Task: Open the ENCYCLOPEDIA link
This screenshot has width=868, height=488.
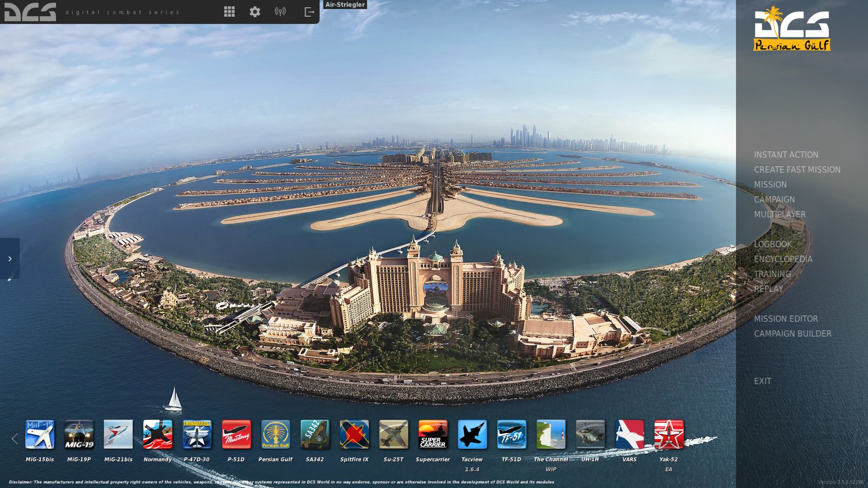Action: pos(783,259)
